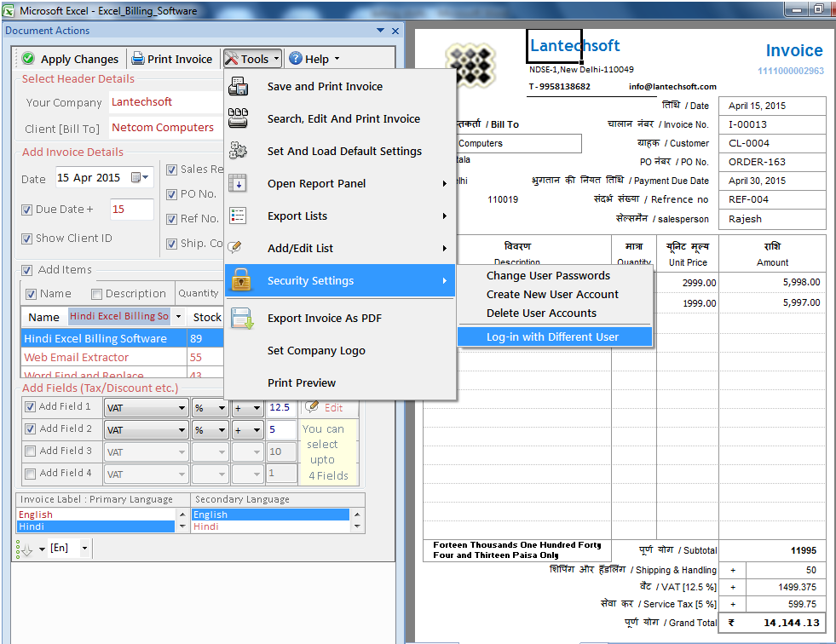Click the Save and Print Invoice icon
Image resolution: width=836 pixels, height=644 pixels.
(238, 86)
